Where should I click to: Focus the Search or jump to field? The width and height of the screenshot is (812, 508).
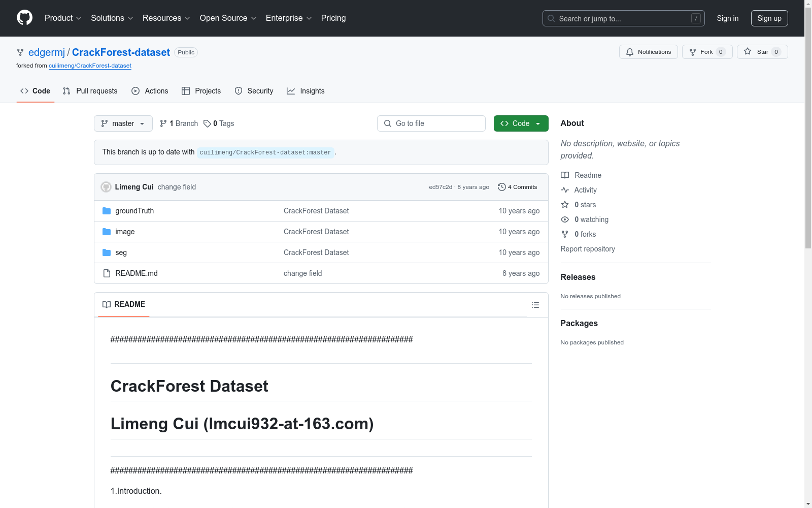coord(623,18)
